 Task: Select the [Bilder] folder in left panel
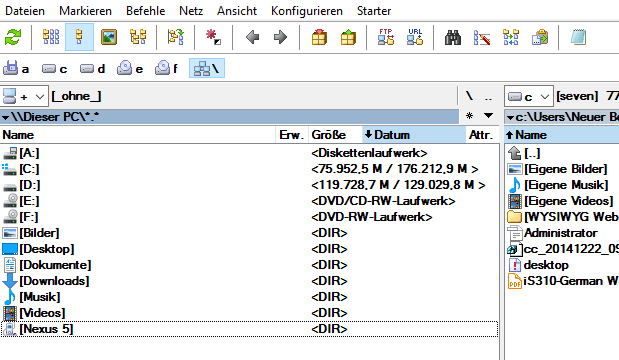tap(249, 233)
